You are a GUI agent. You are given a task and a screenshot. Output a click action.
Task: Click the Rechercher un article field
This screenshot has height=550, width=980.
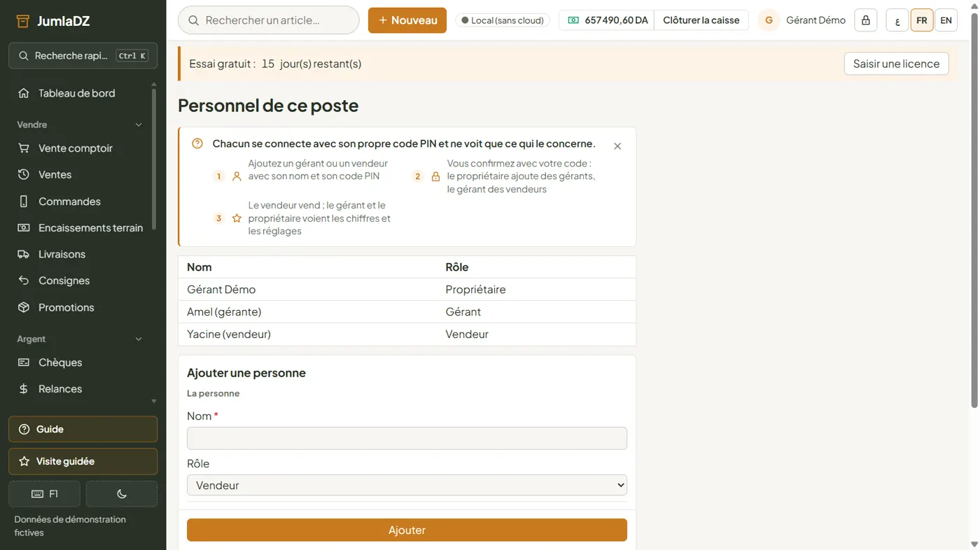click(x=269, y=20)
